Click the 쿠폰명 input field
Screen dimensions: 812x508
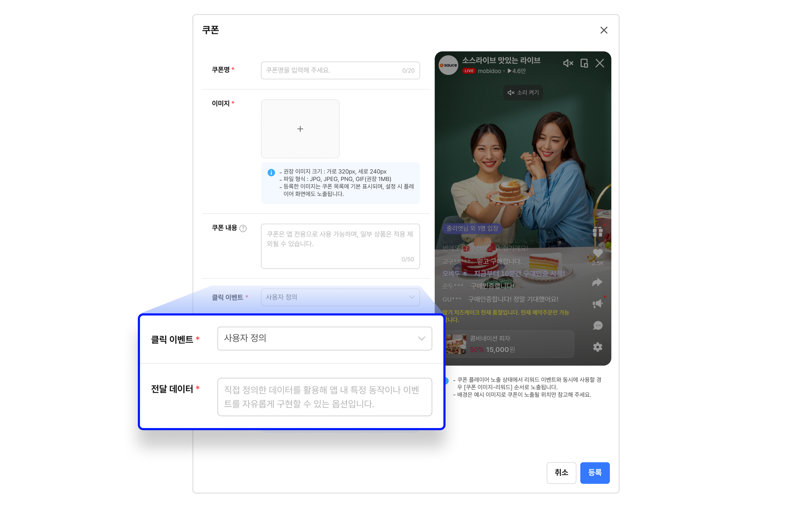340,70
